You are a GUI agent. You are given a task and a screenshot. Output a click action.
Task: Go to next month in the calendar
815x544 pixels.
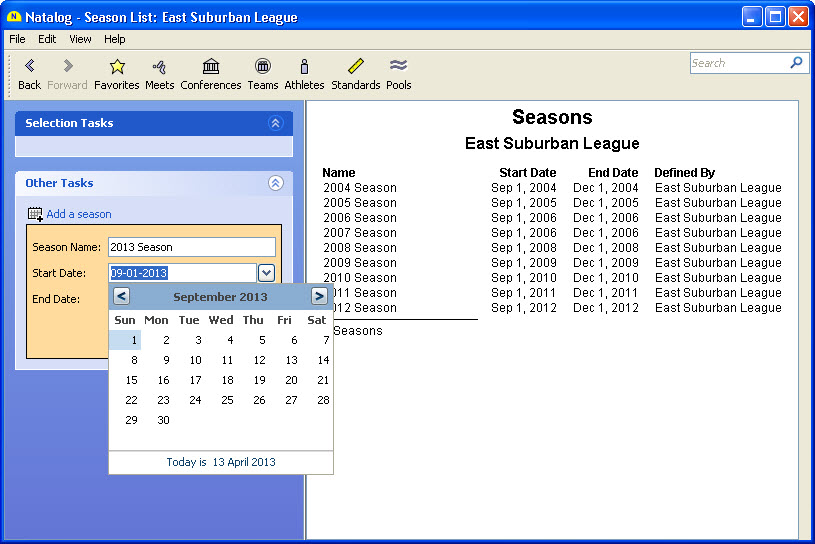pos(319,296)
